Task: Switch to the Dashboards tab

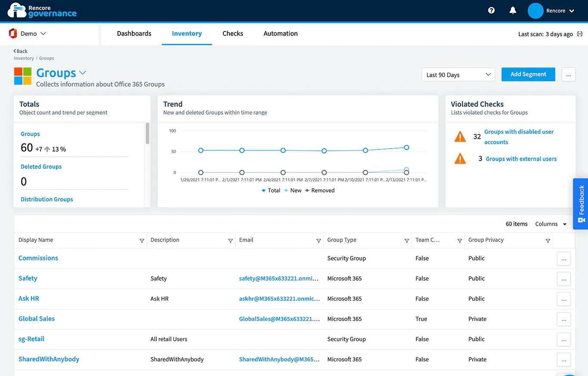Action: 134,34
